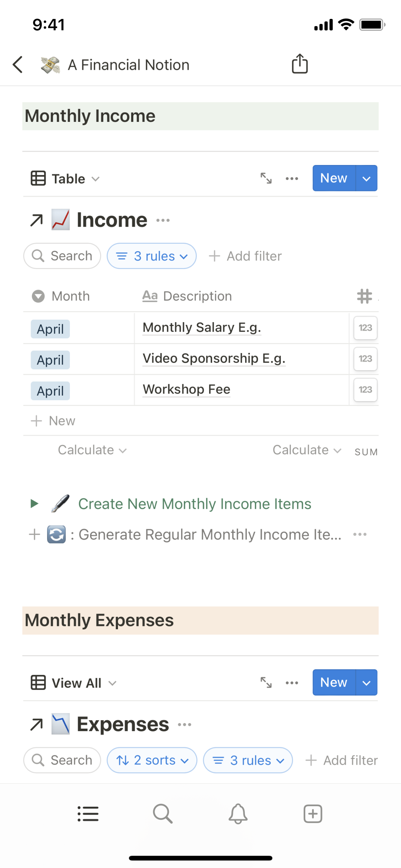Expand the arrow next to Income New button
This screenshot has height=868, width=401.
click(366, 178)
